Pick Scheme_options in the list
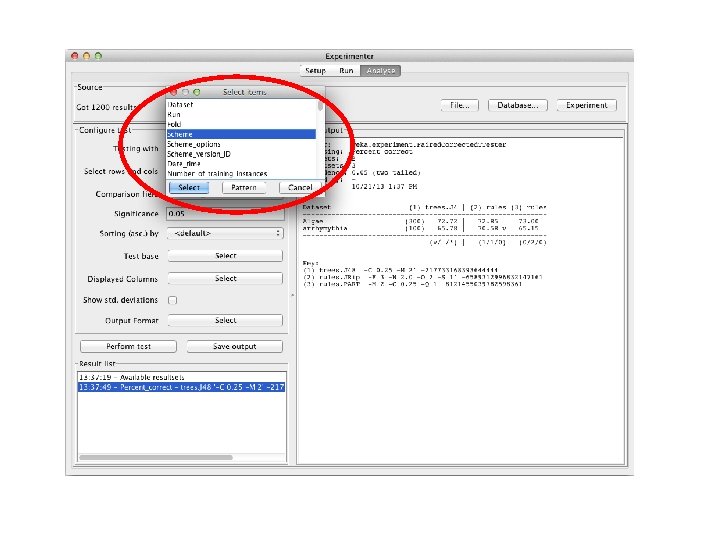 (242, 144)
